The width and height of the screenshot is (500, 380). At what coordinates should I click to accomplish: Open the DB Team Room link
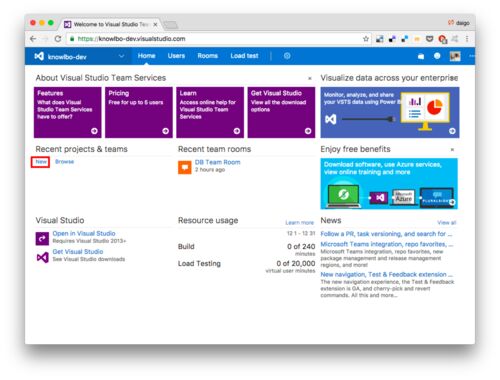[x=217, y=162]
